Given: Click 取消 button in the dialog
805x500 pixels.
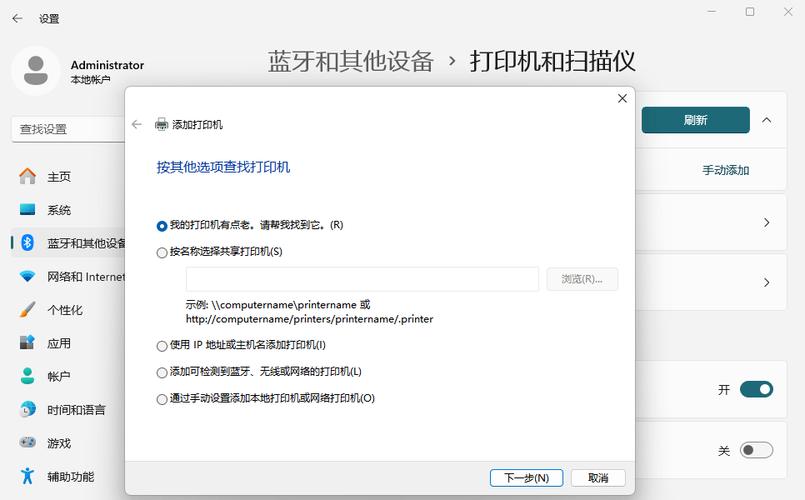Looking at the screenshot, I should click(x=598, y=478).
